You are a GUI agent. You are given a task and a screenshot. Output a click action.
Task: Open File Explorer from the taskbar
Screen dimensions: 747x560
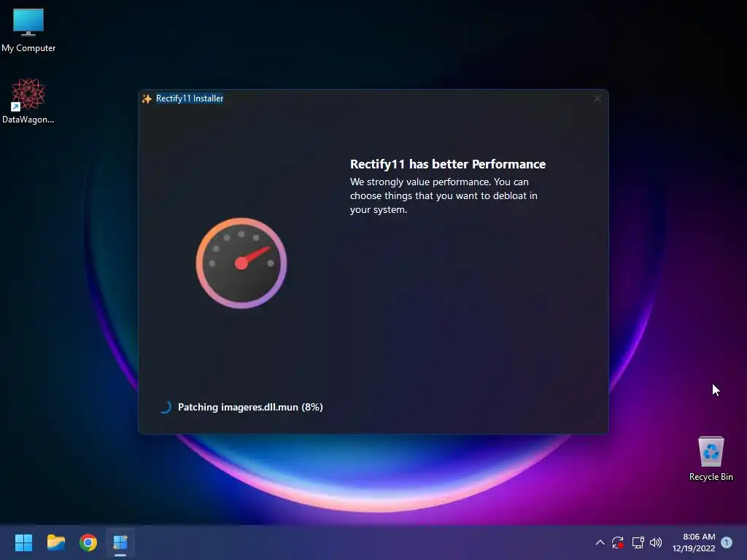click(x=55, y=542)
